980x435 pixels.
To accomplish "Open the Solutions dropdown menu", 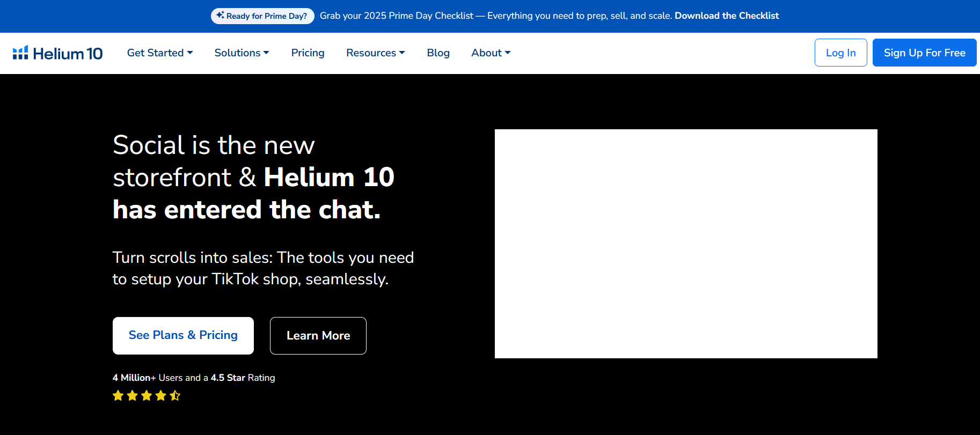I will click(x=242, y=53).
